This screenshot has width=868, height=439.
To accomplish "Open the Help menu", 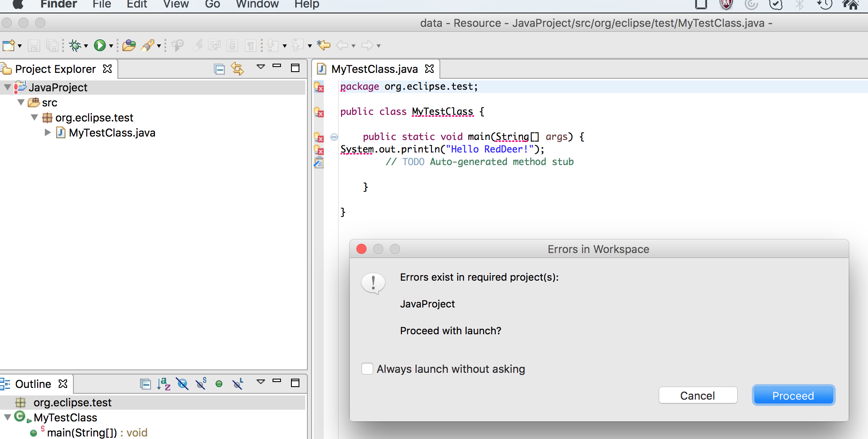I will click(307, 4).
